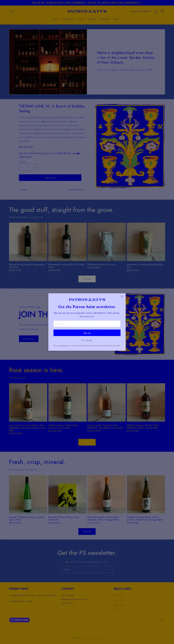Expand the Shop menu dropdown
The image size is (174, 644).
coord(57,19)
